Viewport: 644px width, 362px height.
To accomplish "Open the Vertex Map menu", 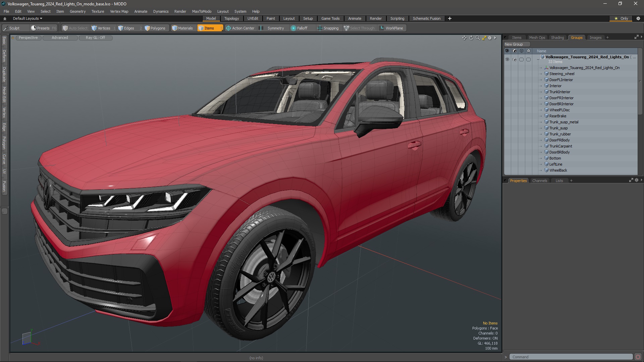I will coord(119,11).
